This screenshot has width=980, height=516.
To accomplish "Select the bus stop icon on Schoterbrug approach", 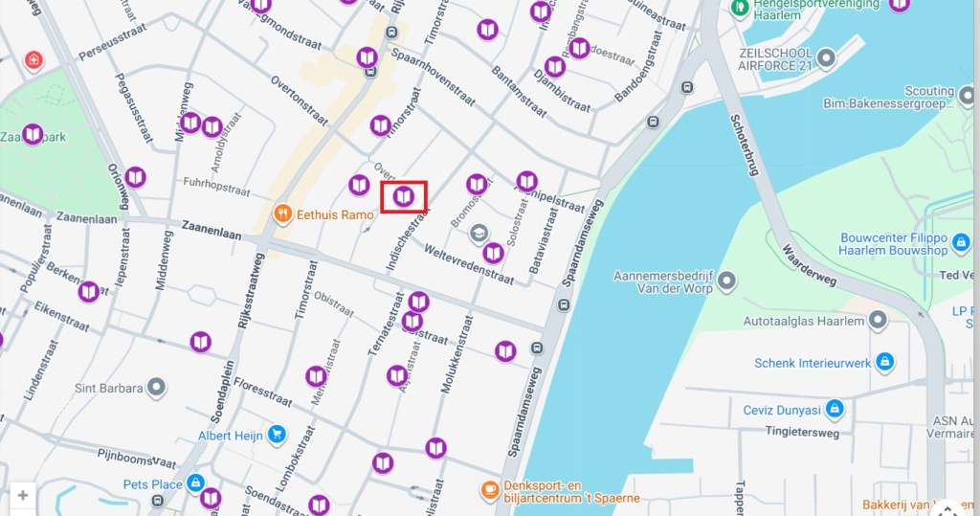I will tap(687, 87).
